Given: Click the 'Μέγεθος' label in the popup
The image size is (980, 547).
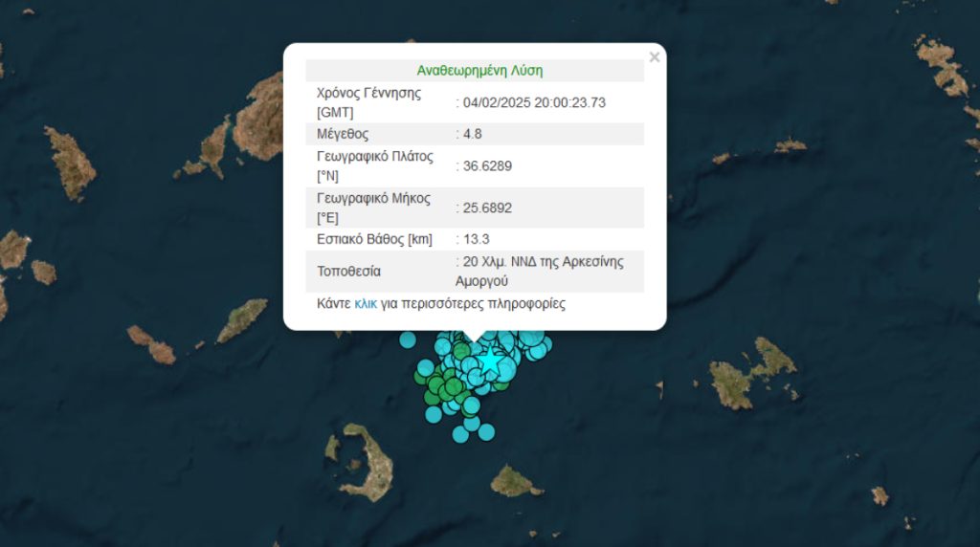Looking at the screenshot, I should pos(343,134).
